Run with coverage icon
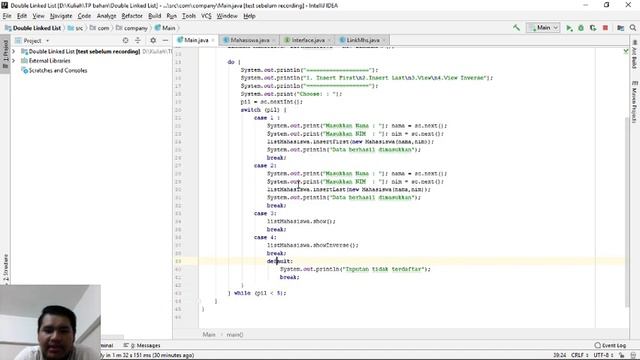Screen dimensions: 640x360 (x=593, y=28)
